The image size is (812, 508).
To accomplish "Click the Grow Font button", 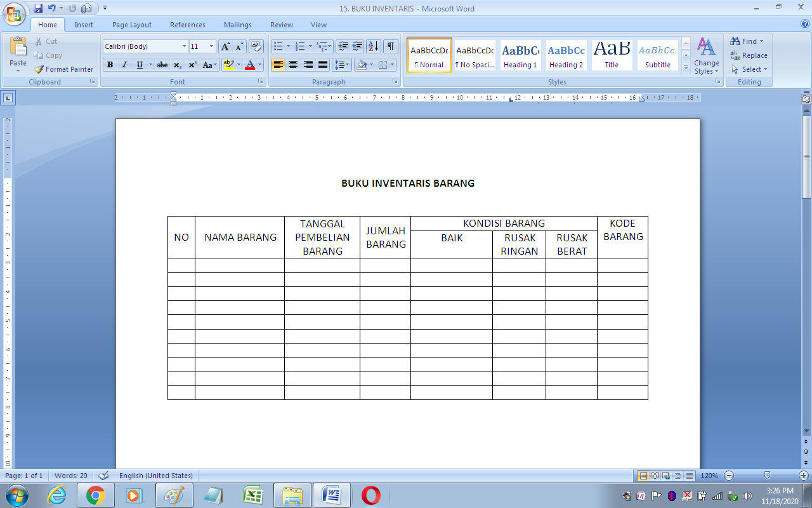I will tap(226, 46).
